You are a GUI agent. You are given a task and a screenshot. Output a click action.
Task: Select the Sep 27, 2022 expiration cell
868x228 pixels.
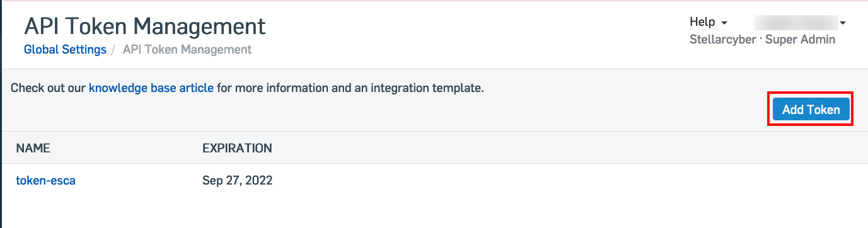(237, 181)
